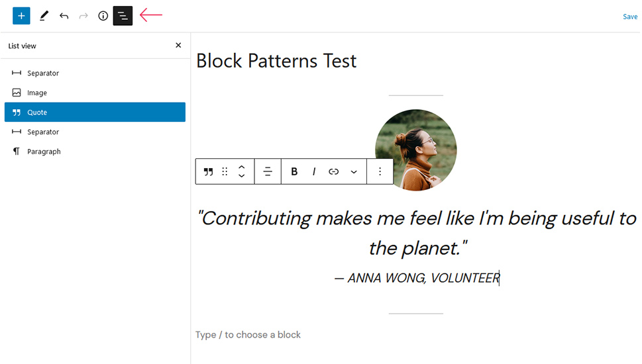This screenshot has height=364, width=642.
Task: Expand more rich text controls chevron
Action: click(354, 172)
